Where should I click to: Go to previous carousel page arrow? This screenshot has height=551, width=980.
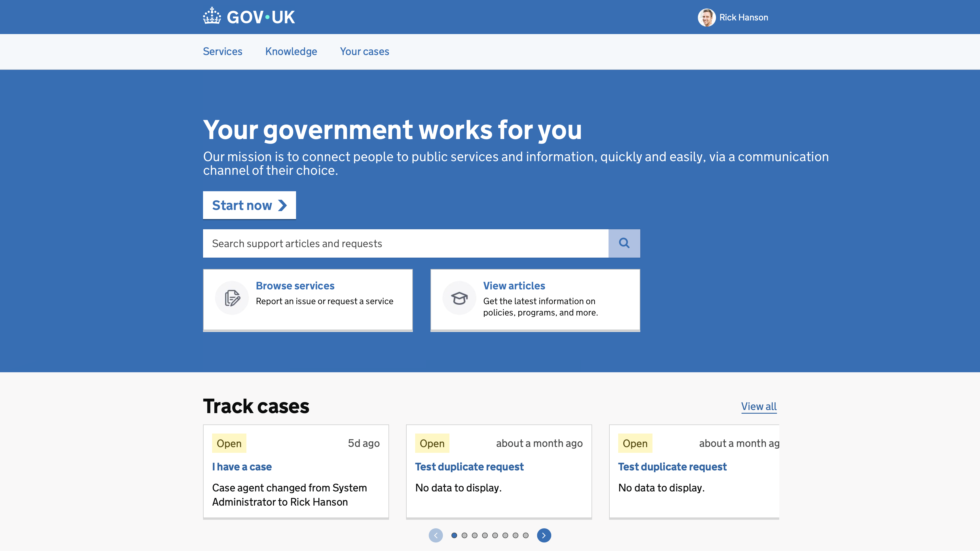(x=436, y=535)
